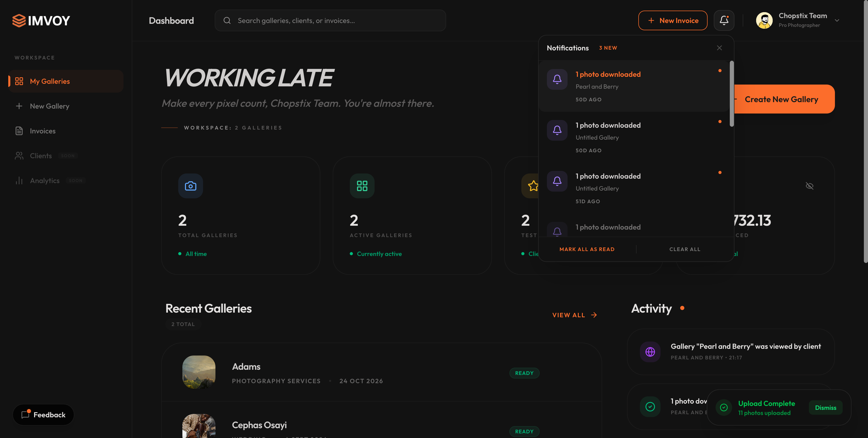868x438 pixels.
Task: Click the 3 NEW notifications badge
Action: [x=608, y=48]
